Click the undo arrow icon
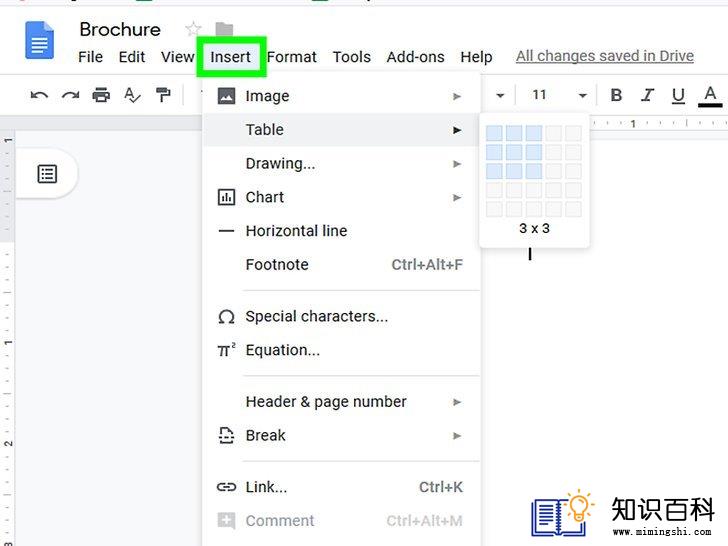Viewport: 728px width, 546px height. (39, 96)
